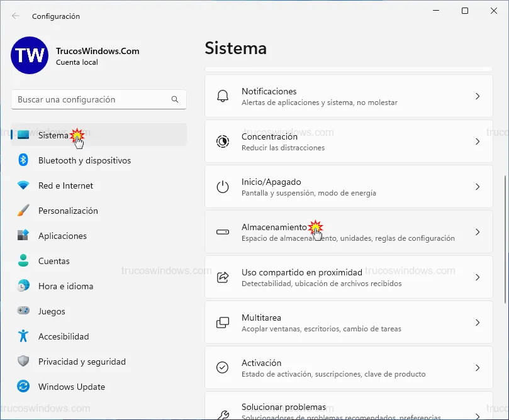Go to Hora e idioma section

[65, 286]
